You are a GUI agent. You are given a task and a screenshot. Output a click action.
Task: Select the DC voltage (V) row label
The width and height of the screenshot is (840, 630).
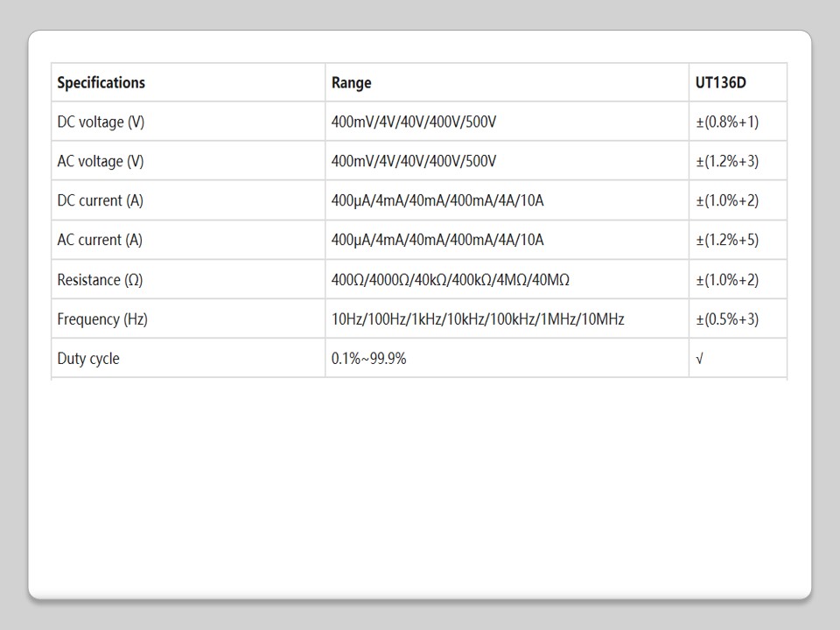tap(101, 122)
